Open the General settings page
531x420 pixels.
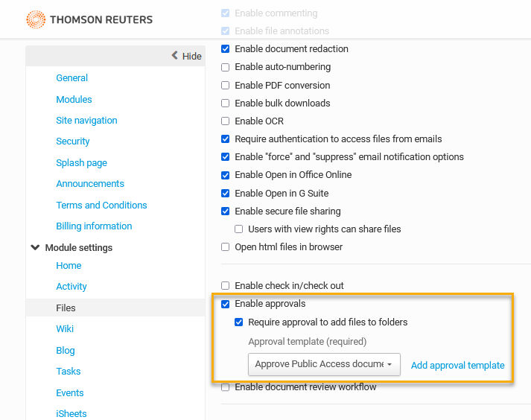click(x=71, y=78)
